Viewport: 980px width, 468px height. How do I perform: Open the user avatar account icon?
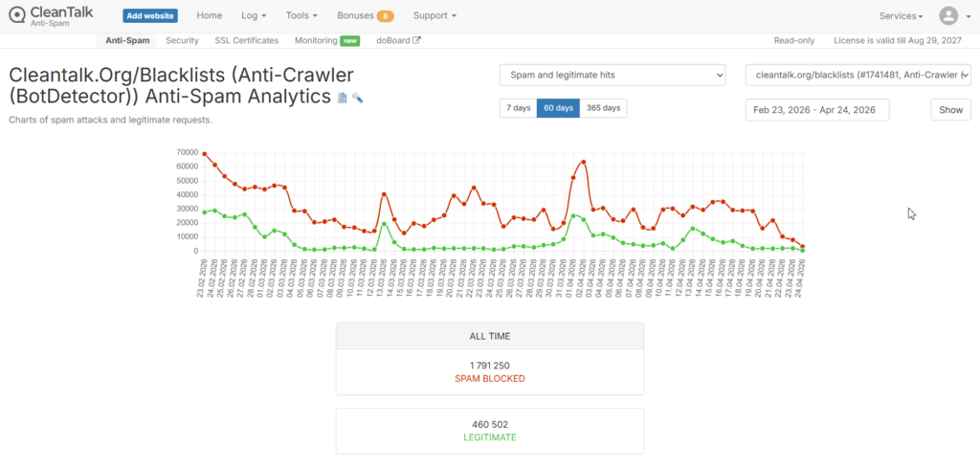coord(948,15)
